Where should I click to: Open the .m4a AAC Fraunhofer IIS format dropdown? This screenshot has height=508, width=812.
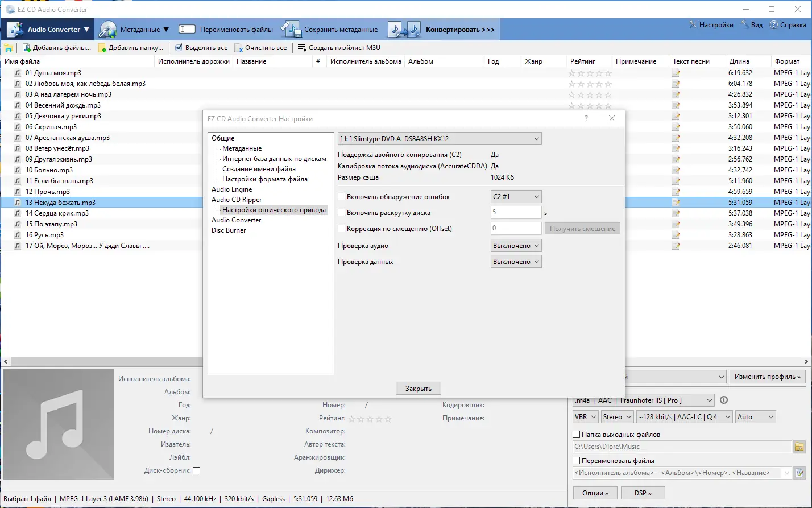pyautogui.click(x=643, y=400)
